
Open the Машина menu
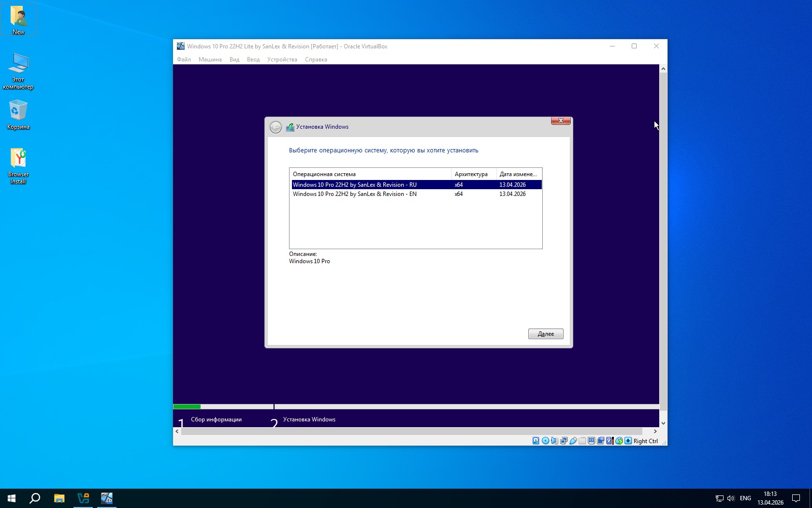pyautogui.click(x=210, y=60)
